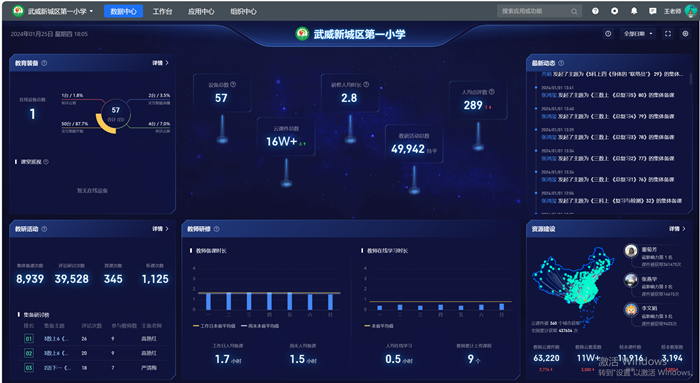
Task: Focus the 搜索应用或功能 search field
Action: coord(534,11)
